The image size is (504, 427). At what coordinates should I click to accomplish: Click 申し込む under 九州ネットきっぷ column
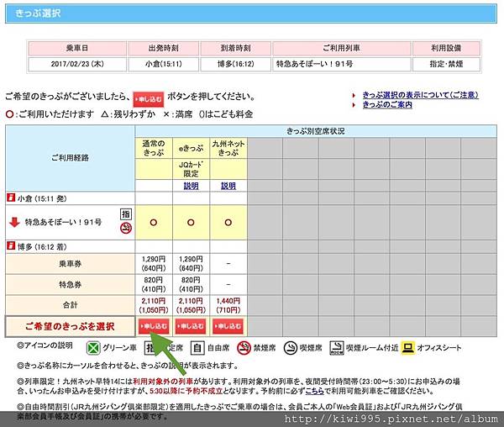point(228,326)
